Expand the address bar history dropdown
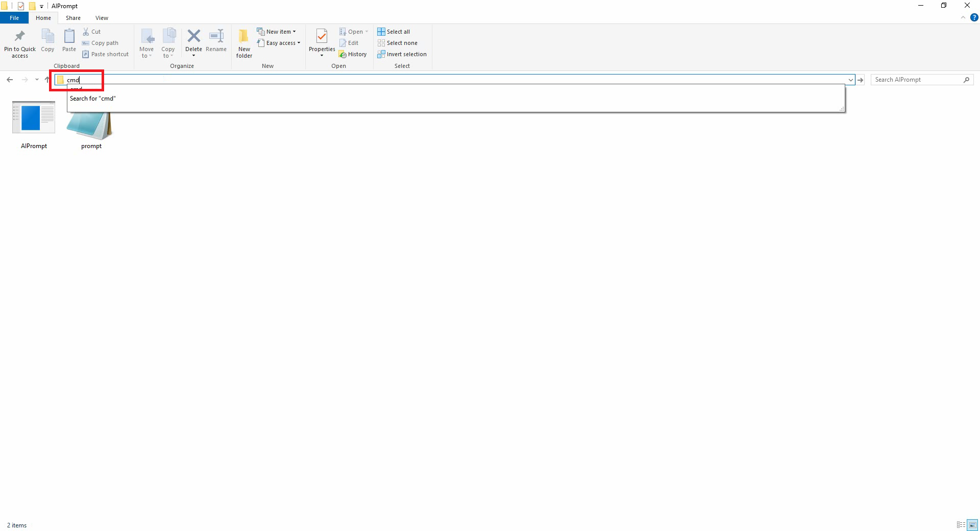This screenshot has height=531, width=980. click(x=850, y=80)
